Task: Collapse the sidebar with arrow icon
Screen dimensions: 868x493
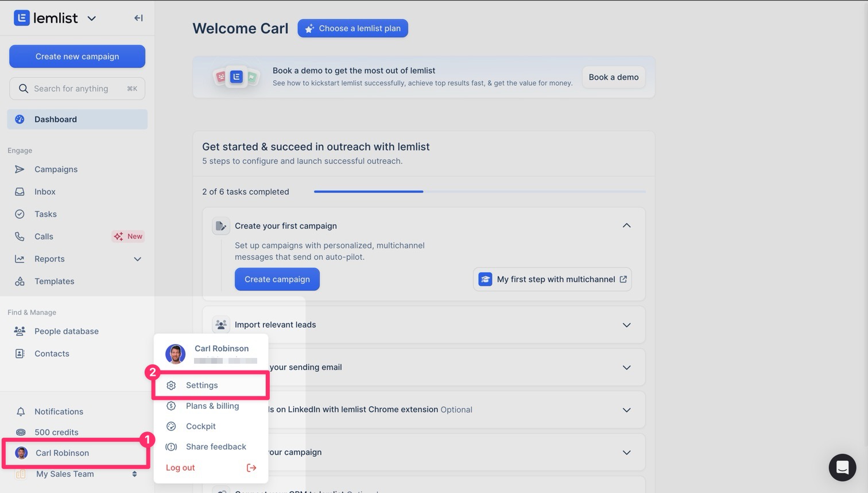Action: [x=138, y=18]
